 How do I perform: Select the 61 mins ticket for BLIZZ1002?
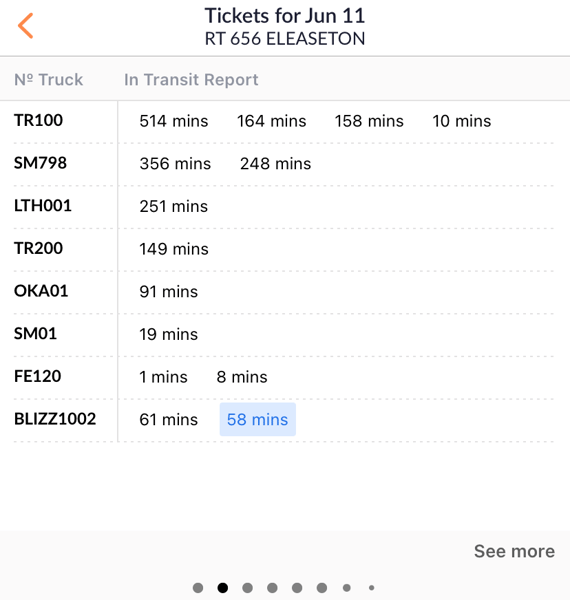pos(168,420)
